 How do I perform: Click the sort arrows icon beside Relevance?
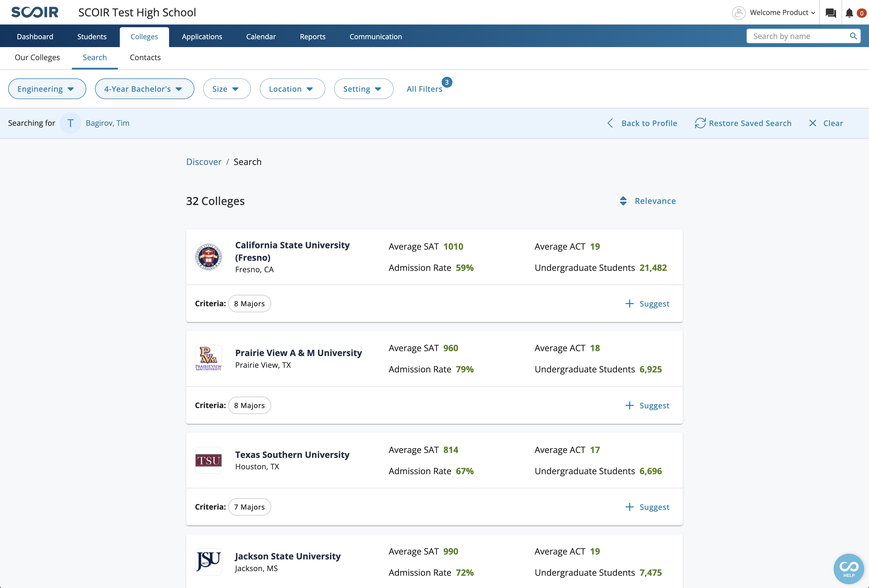click(x=623, y=201)
